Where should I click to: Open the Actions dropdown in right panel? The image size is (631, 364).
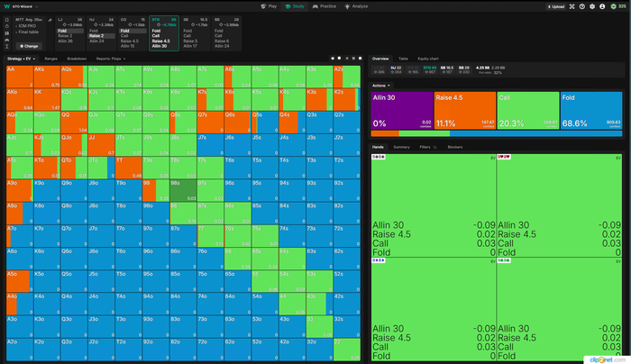(380, 85)
